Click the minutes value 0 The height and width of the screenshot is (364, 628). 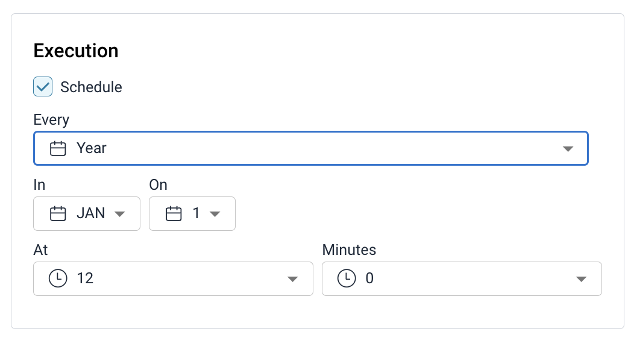(369, 278)
